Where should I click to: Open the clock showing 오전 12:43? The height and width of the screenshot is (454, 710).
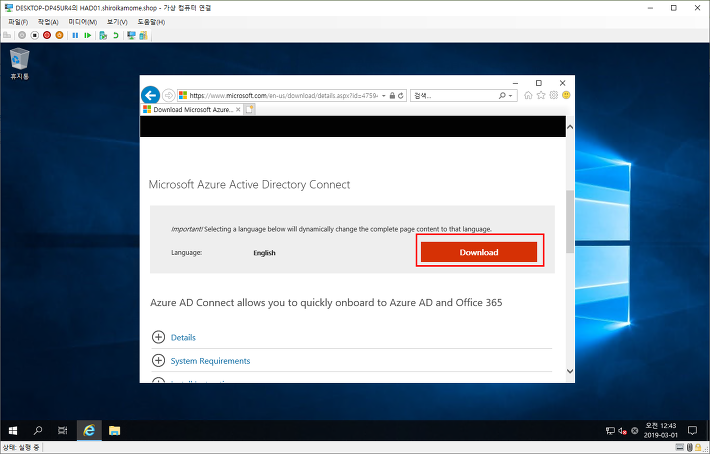point(661,430)
